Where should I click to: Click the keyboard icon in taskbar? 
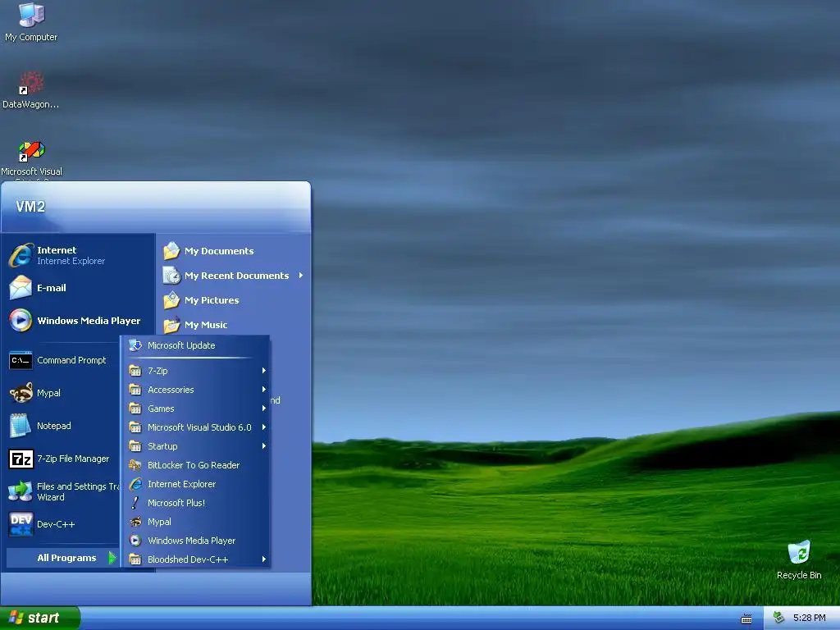click(746, 619)
